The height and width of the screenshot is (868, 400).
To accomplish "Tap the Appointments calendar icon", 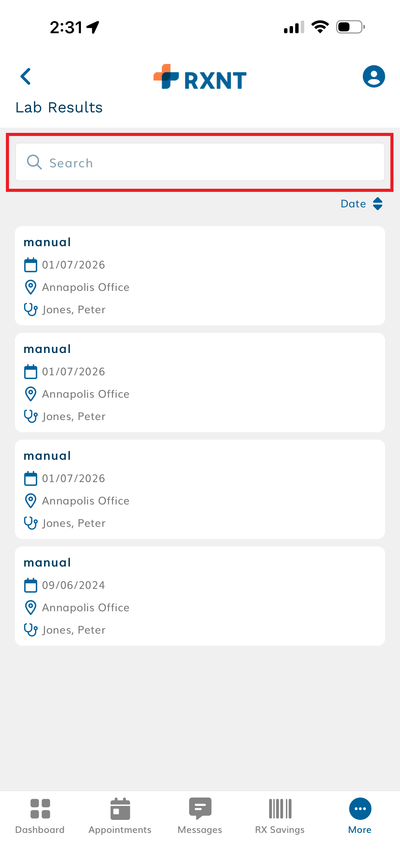I will pos(120,808).
